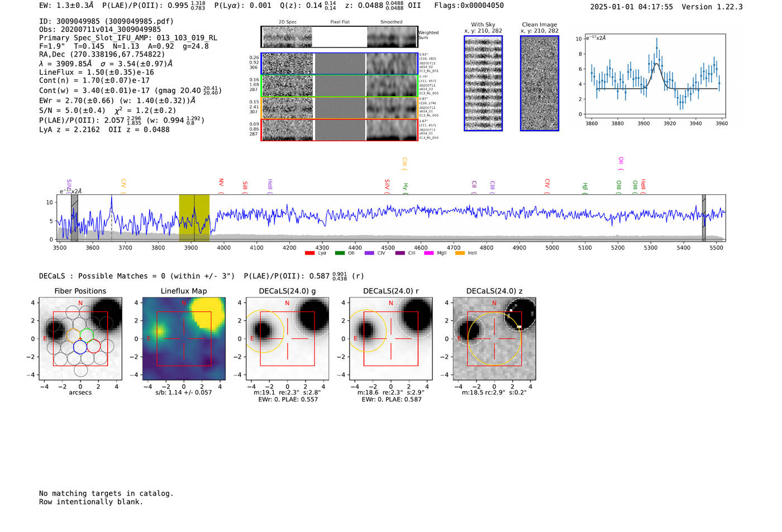Screen dimensions: 782x532
Task: Click the purple CII line label
Action: tap(474, 187)
